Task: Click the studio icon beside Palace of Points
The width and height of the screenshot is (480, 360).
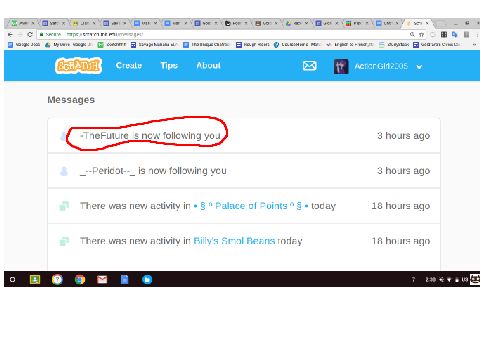Action: [64, 206]
